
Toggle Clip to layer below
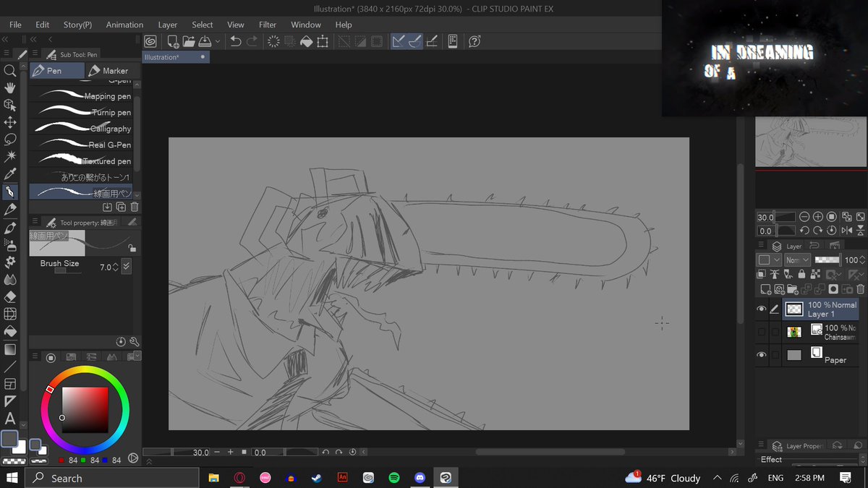click(762, 274)
